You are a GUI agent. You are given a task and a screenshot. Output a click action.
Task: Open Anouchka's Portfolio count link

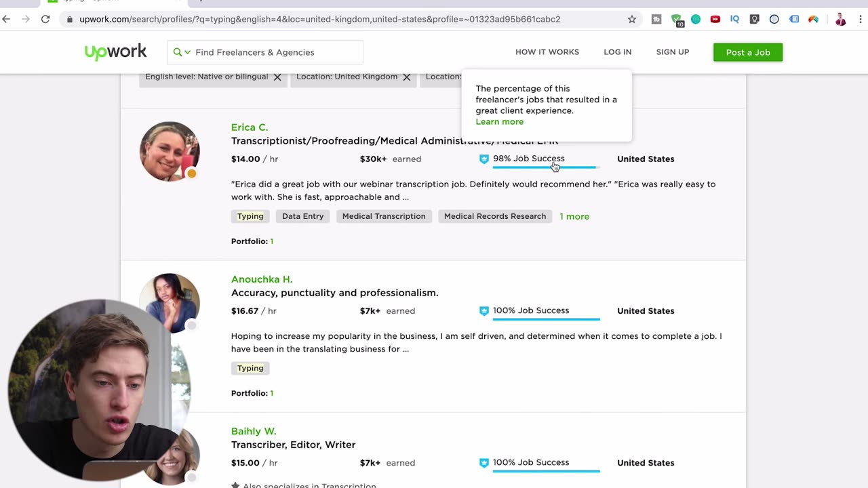click(271, 393)
